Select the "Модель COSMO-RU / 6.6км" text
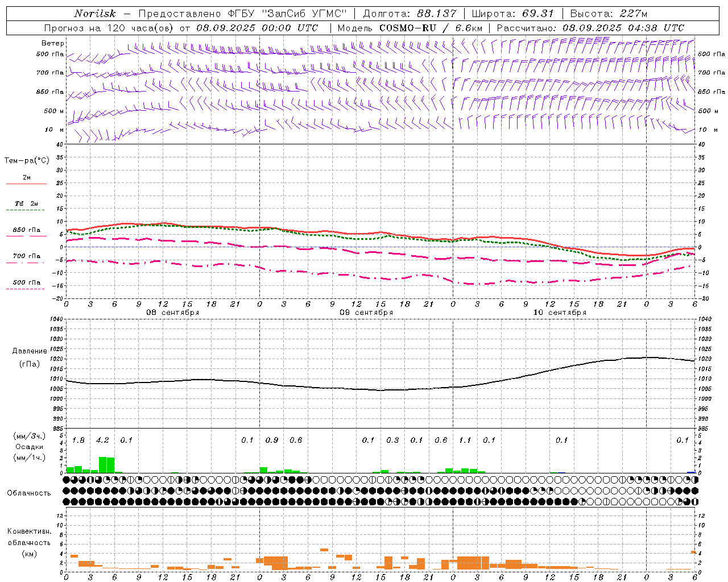The image size is (728, 582). (x=410, y=28)
